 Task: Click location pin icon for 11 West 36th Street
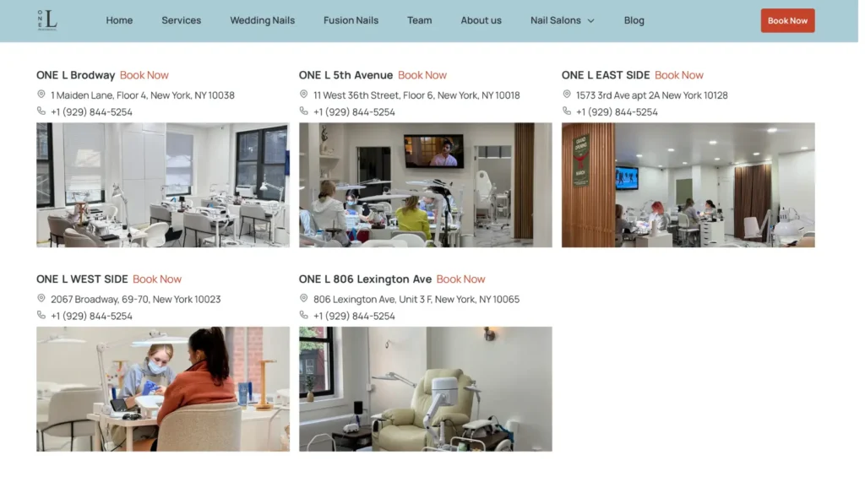pyautogui.click(x=304, y=95)
